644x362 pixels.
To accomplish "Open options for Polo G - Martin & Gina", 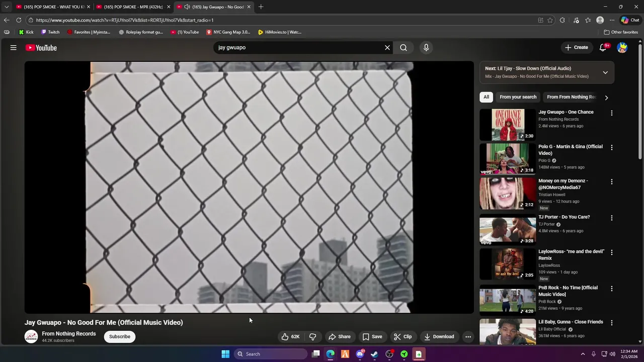I will (612, 147).
